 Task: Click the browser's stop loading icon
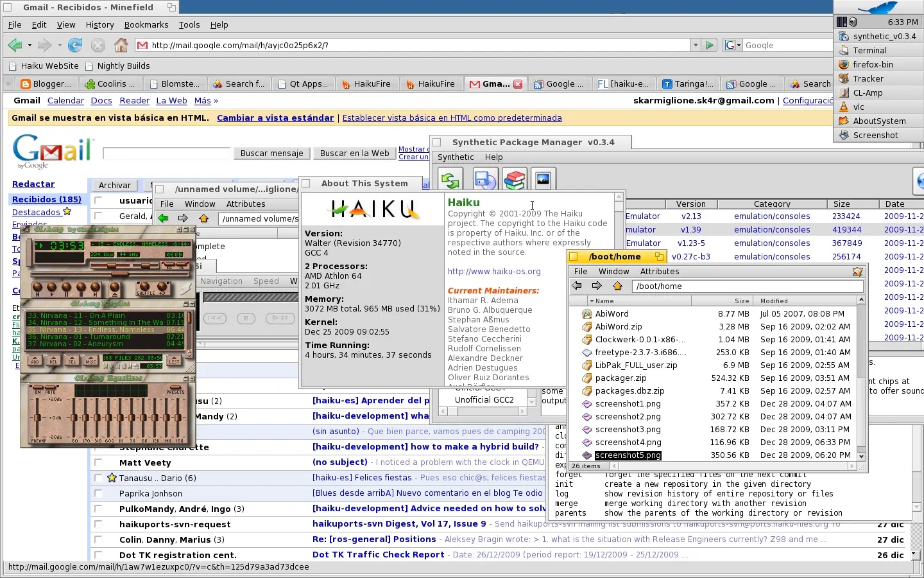click(98, 45)
